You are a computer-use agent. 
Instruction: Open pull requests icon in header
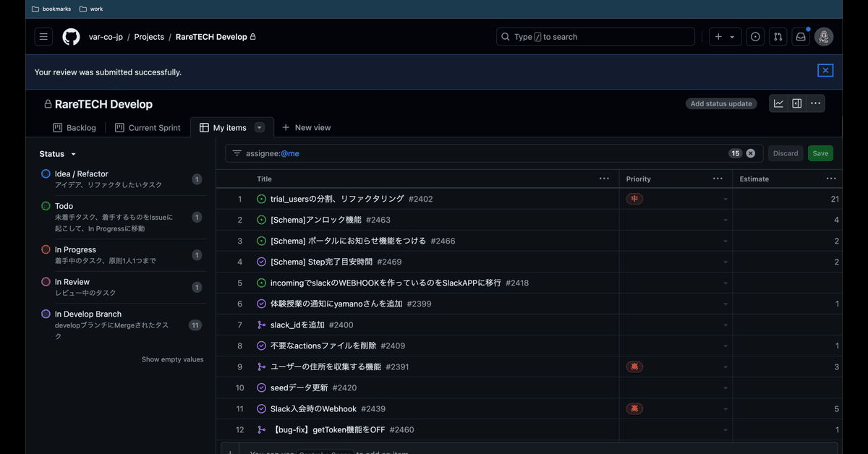778,37
